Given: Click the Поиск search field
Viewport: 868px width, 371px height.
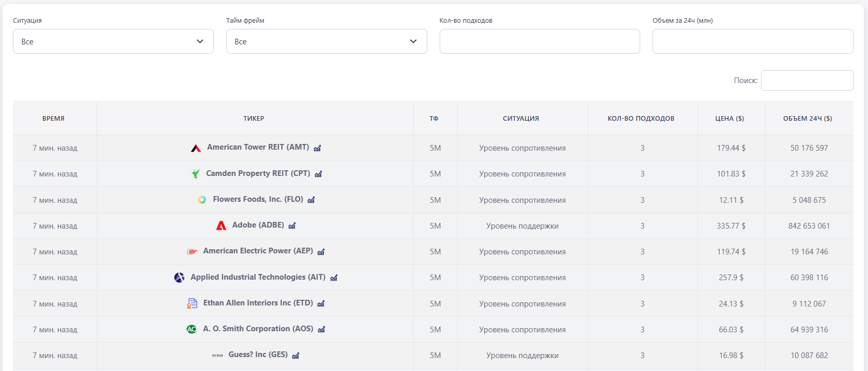Looking at the screenshot, I should (807, 80).
